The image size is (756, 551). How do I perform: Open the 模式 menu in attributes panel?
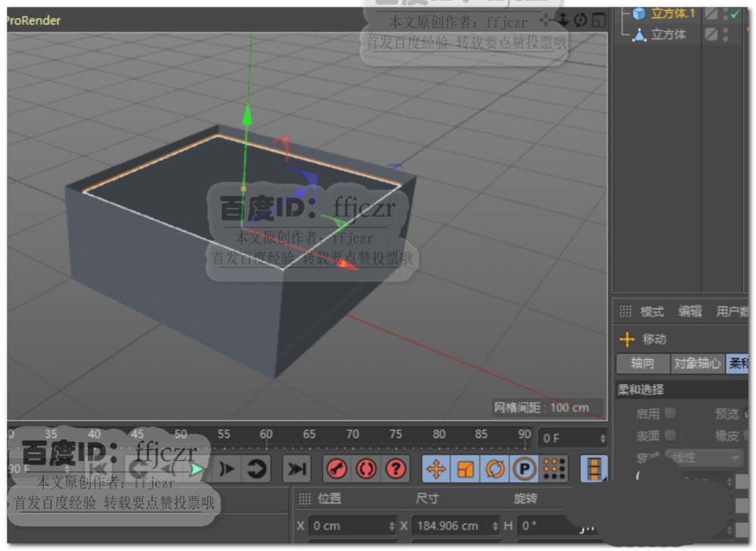(652, 312)
